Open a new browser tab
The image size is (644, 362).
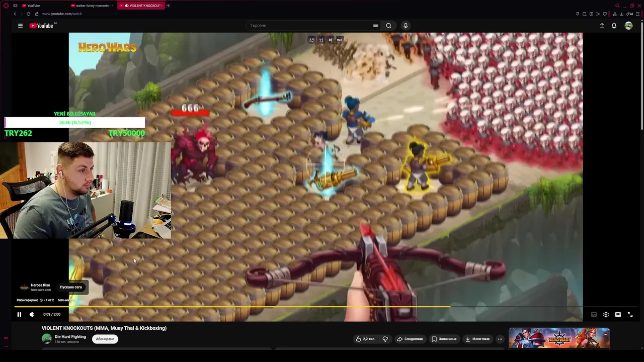pyautogui.click(x=168, y=6)
